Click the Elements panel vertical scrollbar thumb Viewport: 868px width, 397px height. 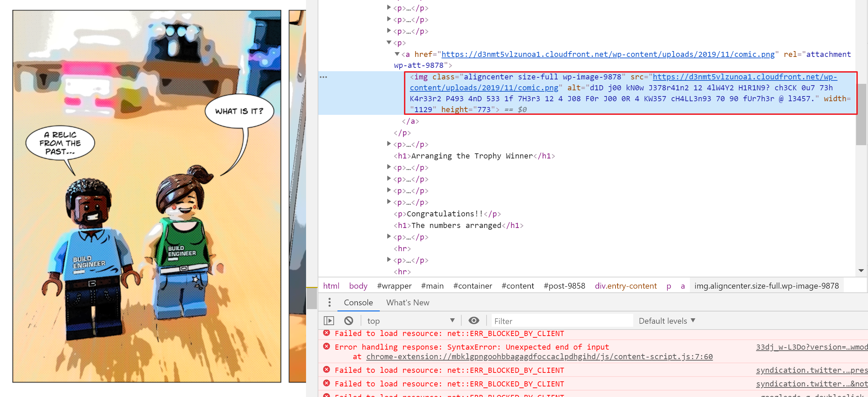pos(861,114)
